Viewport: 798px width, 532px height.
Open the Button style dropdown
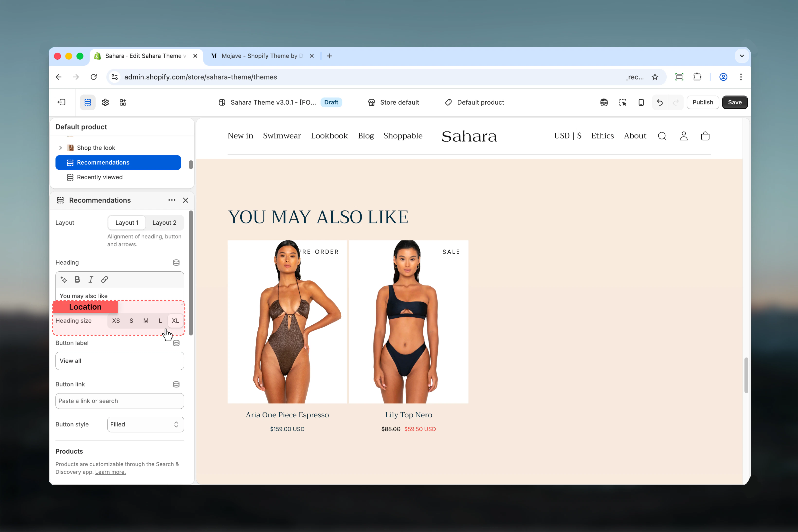click(145, 424)
